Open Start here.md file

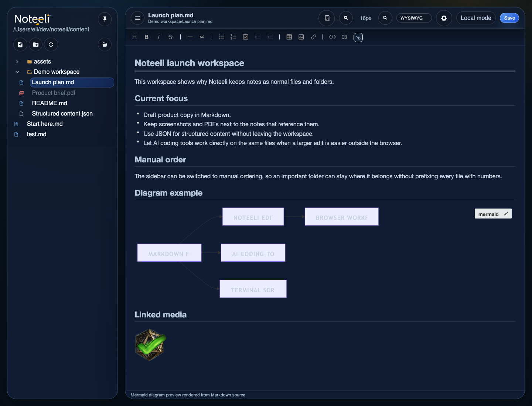[x=45, y=124]
